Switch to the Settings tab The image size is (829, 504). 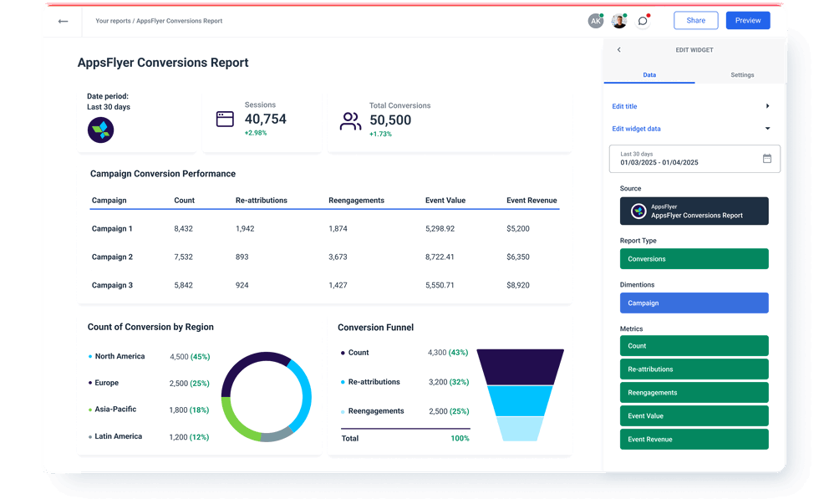pyautogui.click(x=742, y=74)
